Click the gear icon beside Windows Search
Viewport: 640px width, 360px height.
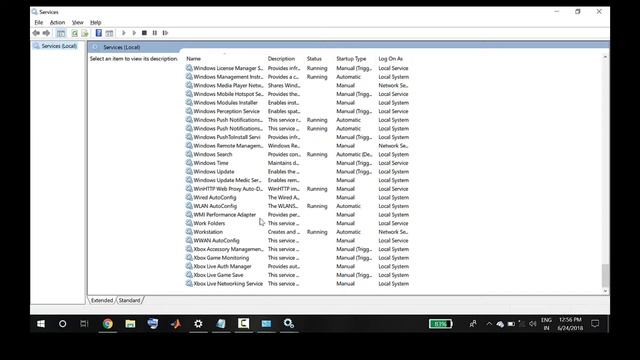point(189,154)
